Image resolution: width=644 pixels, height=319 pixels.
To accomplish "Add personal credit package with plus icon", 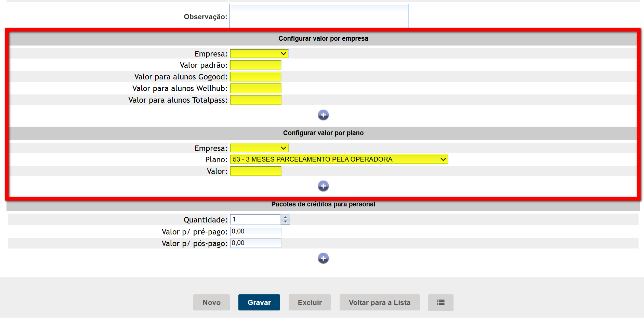I will (x=323, y=258).
